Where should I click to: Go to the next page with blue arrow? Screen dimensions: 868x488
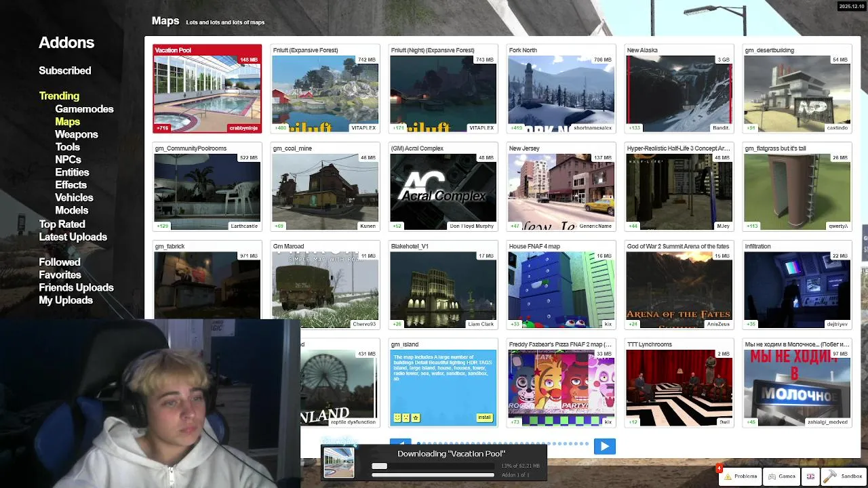604,446
